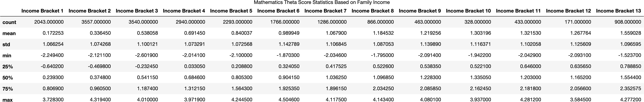This screenshot has width=644, height=102.
Task: Select the 50% row label
Action: coord(8,78)
